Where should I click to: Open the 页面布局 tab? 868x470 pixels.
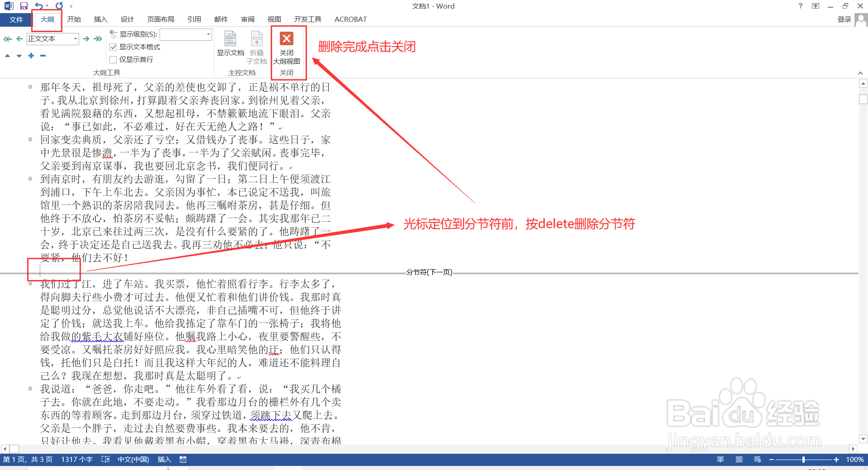tap(161, 19)
